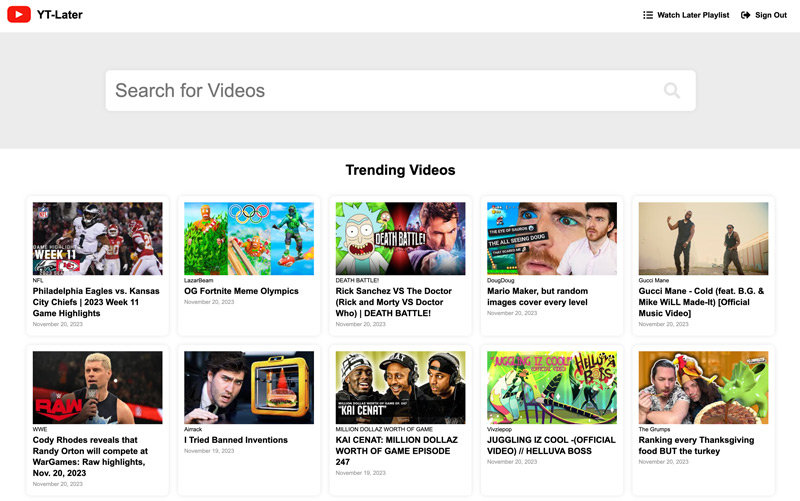Open the Gucci Mane Cold music video thumbnail
Image resolution: width=800 pixels, height=501 pixels.
tap(703, 239)
